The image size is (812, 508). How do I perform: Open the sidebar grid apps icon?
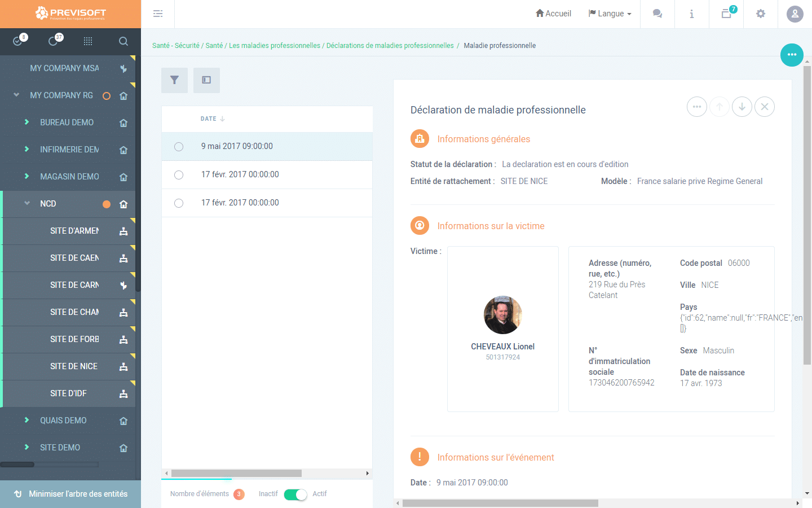point(88,41)
